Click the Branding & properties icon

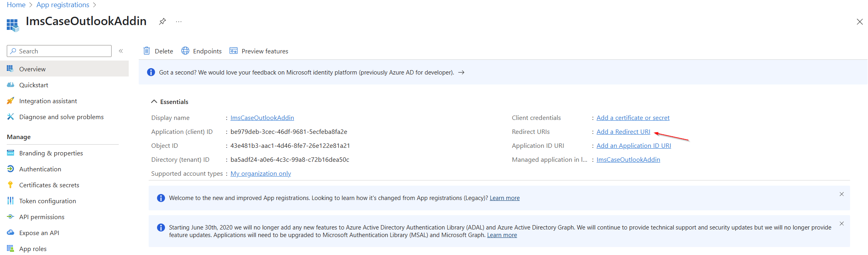pos(10,153)
